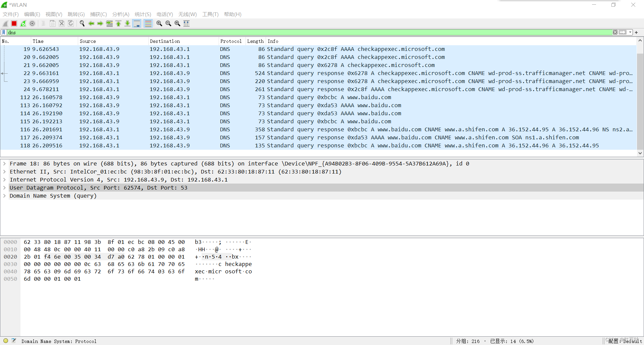Viewport: 644px width, 345px height.
Task: Jump to the last packet using the down arrow icon
Action: point(127,23)
